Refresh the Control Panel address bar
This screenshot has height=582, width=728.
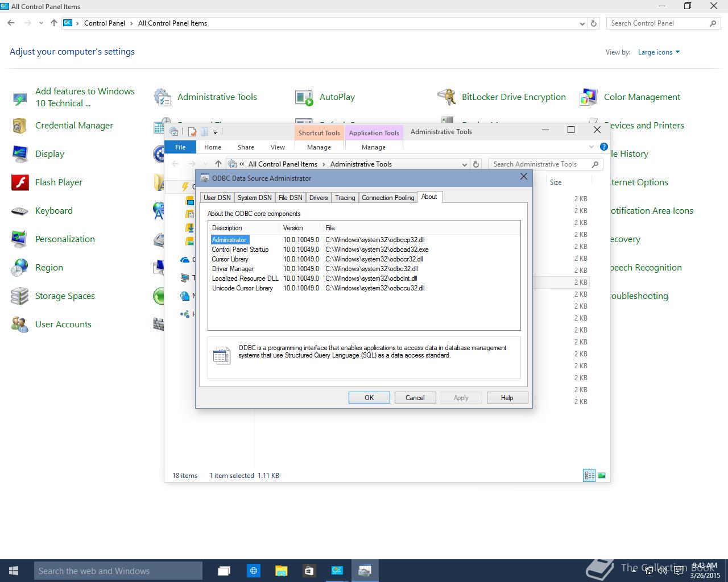[594, 23]
